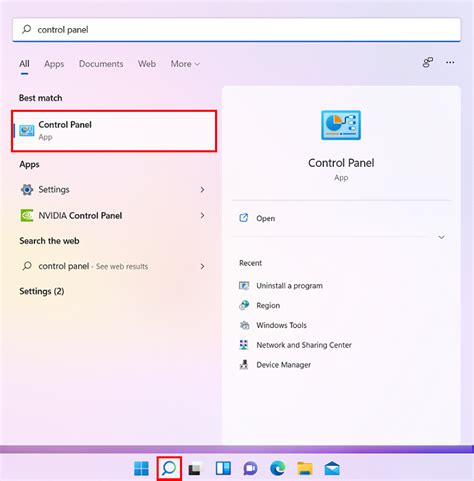Expand more actions chevron below Open
The image size is (474, 481).
click(x=441, y=237)
